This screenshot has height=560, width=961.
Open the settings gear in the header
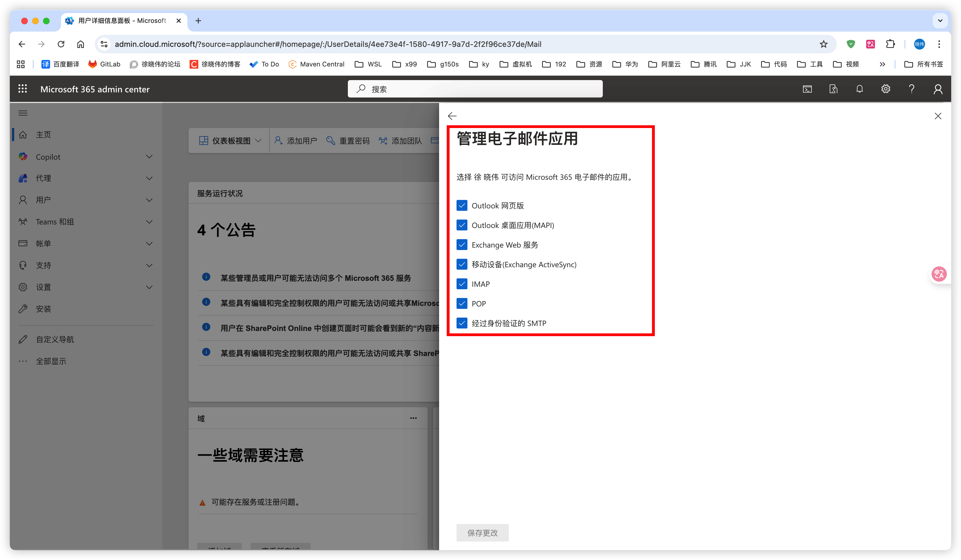tap(886, 89)
